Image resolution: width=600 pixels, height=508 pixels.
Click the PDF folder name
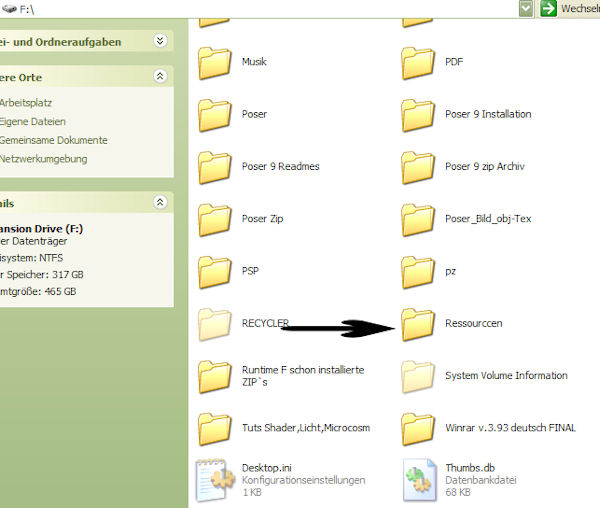click(454, 62)
